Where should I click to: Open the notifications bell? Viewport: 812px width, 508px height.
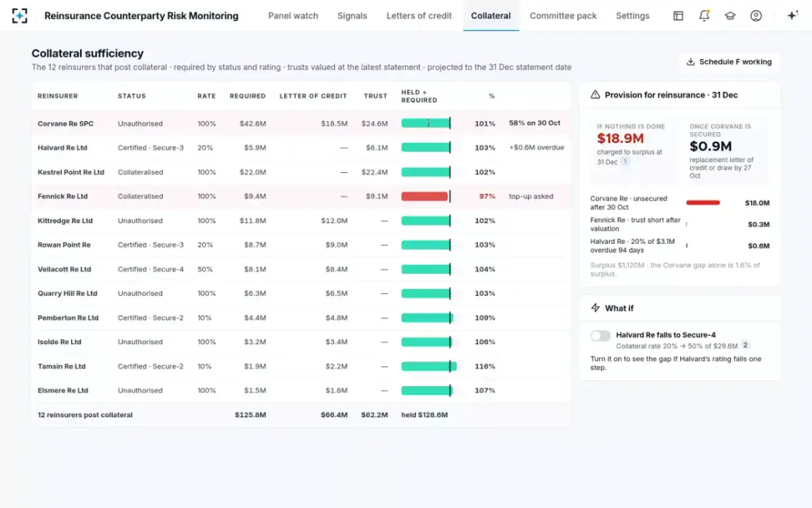pyautogui.click(x=704, y=16)
